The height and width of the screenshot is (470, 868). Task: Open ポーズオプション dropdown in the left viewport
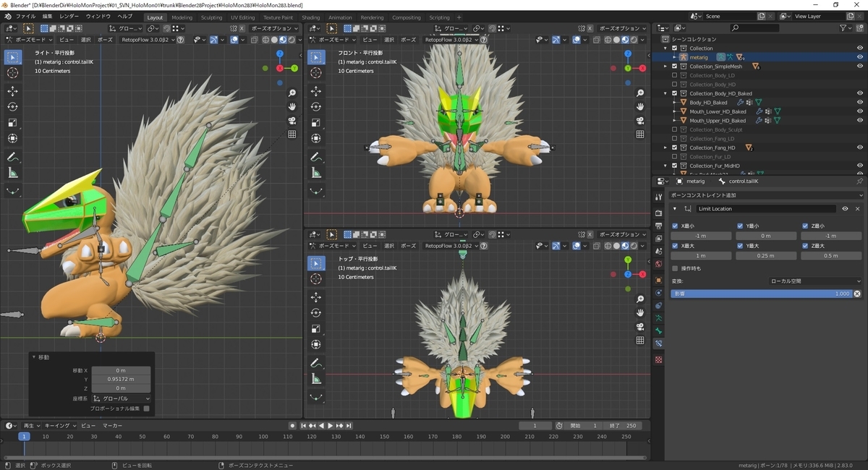coord(275,29)
